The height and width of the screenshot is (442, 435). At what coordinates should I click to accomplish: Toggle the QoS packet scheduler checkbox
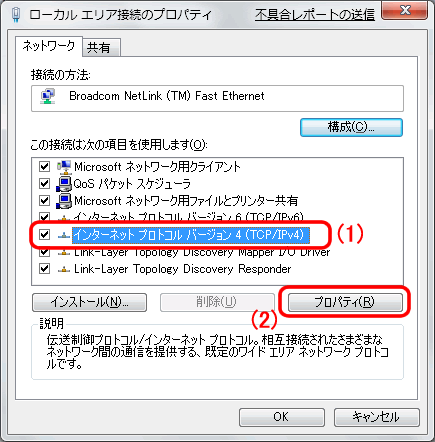(45, 183)
